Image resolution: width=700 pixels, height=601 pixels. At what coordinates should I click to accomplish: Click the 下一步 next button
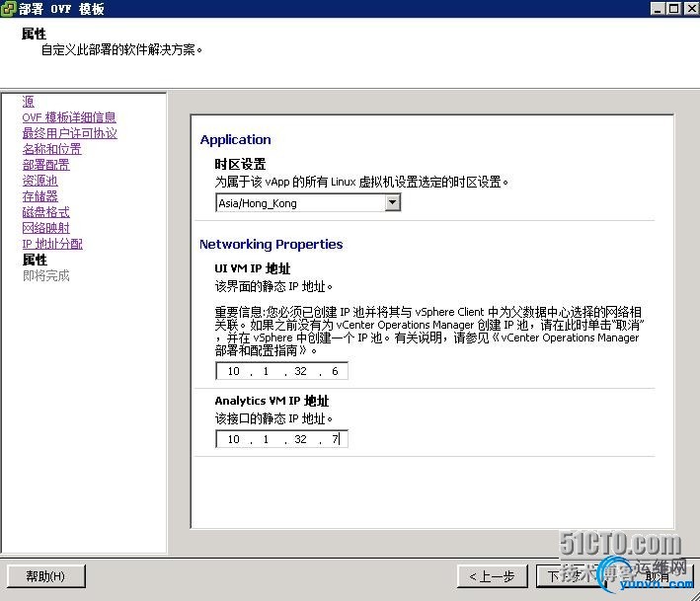coord(570,576)
